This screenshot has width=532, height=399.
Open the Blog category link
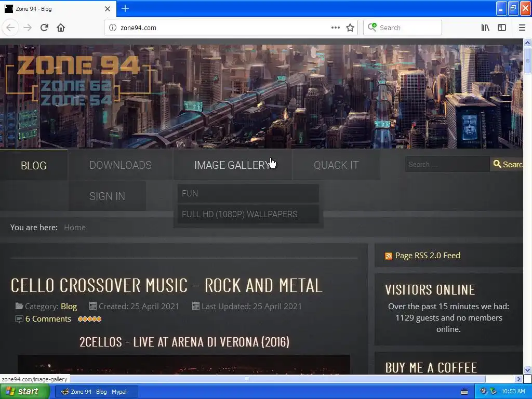click(x=69, y=307)
